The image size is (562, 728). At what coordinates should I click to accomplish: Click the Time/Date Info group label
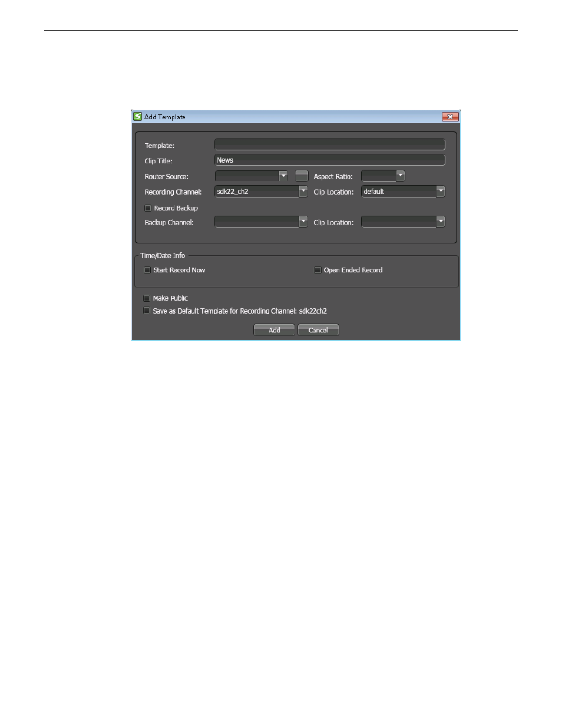click(x=163, y=256)
